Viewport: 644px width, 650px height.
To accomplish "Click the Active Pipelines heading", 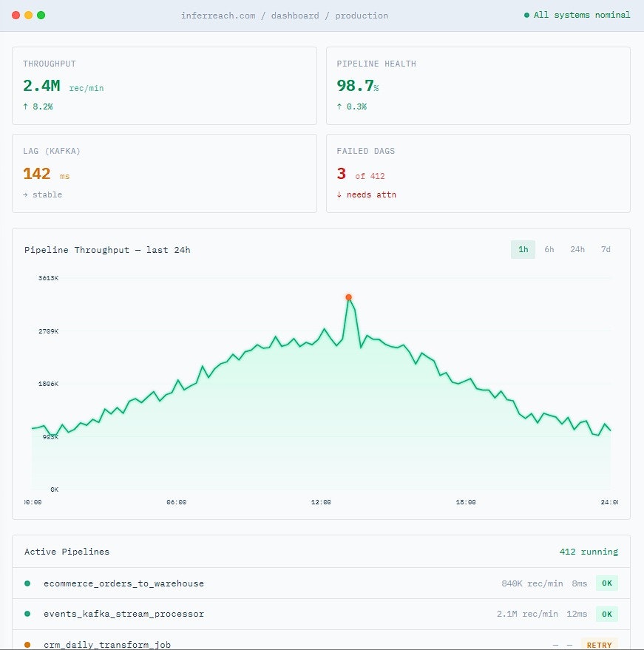I will pyautogui.click(x=67, y=552).
